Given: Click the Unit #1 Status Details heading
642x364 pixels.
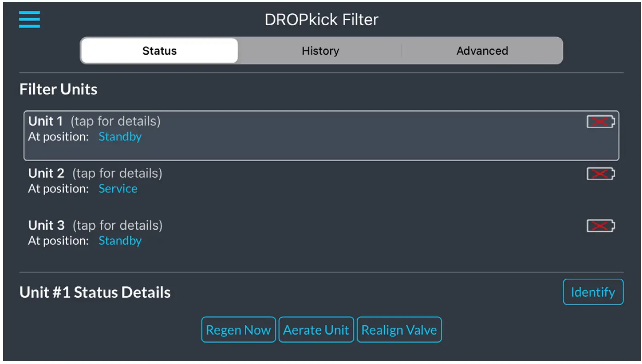Looking at the screenshot, I should [95, 292].
